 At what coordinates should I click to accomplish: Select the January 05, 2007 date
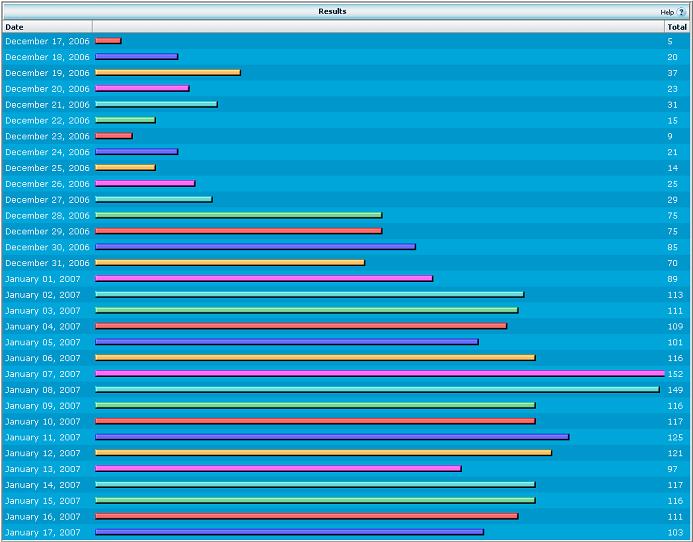[43, 343]
